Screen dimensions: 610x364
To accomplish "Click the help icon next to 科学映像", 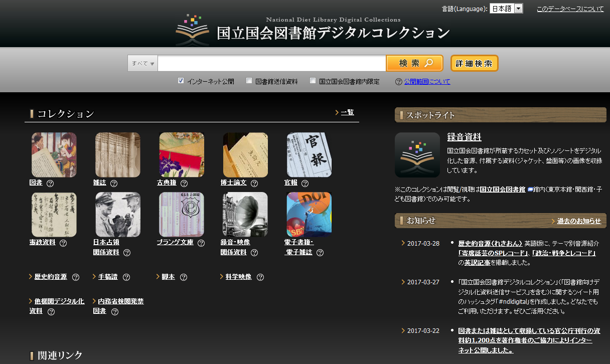I will (260, 277).
